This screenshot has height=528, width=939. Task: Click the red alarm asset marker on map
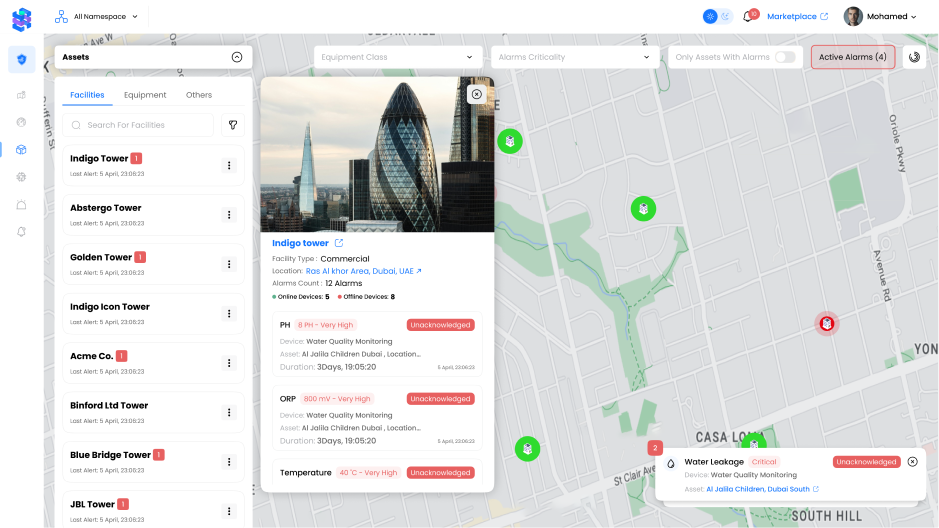(x=827, y=323)
